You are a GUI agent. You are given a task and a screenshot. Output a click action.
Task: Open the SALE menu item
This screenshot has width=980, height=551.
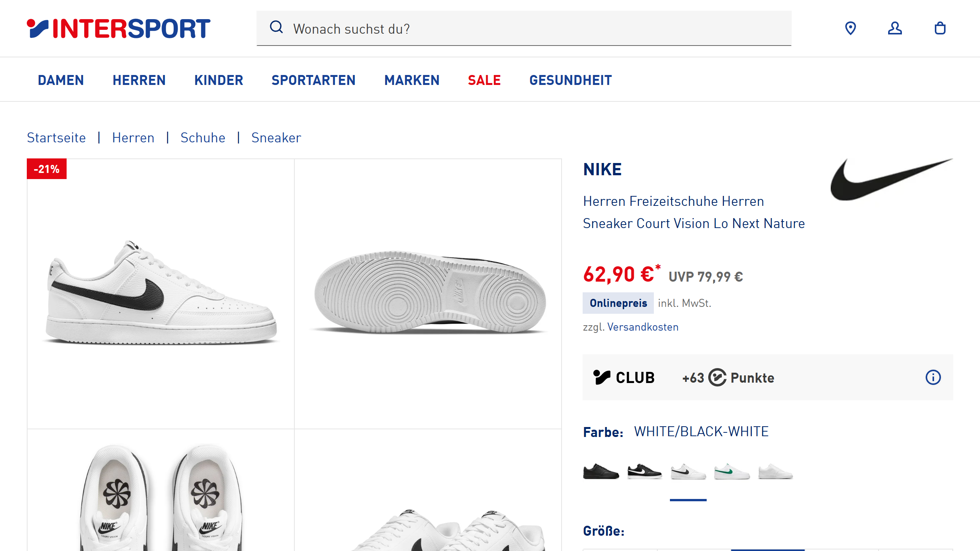[x=484, y=80]
